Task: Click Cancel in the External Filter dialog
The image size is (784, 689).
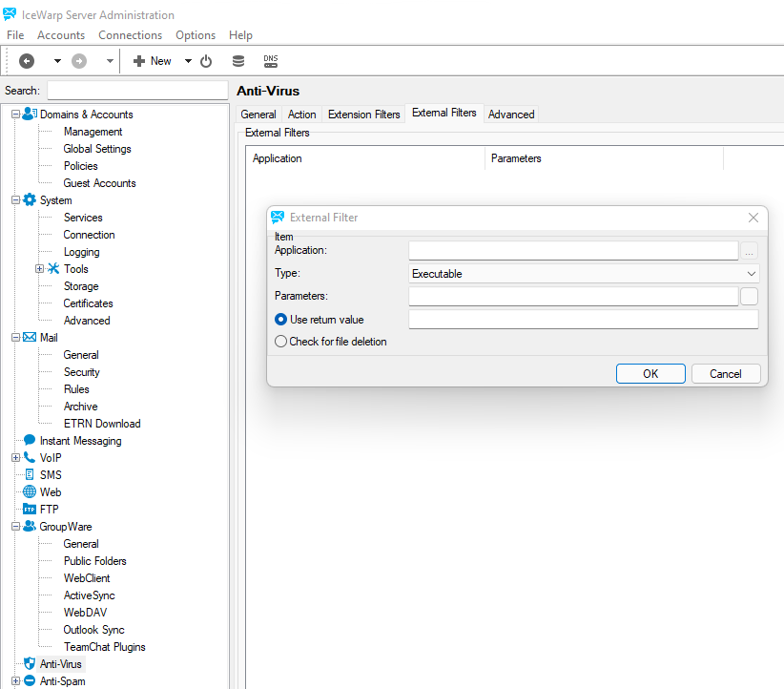Action: [726, 374]
